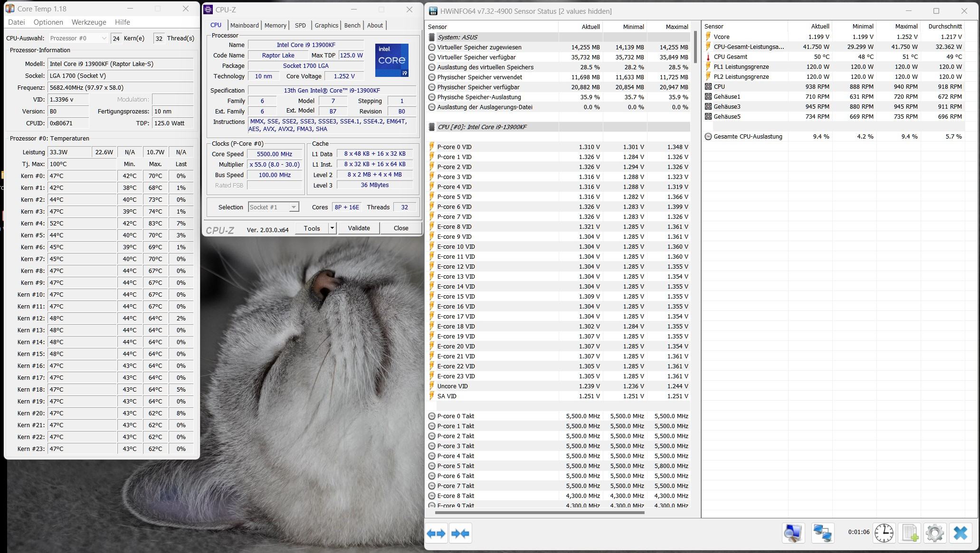The height and width of the screenshot is (553, 980).
Task: Open CPU-Z Tools dropdown arrow
Action: pyautogui.click(x=332, y=228)
